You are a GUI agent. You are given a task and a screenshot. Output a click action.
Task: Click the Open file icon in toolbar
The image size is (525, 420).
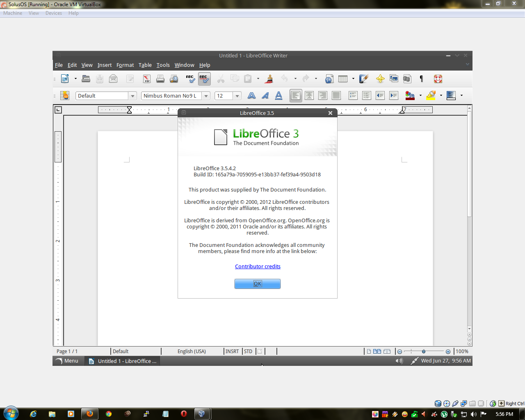(x=86, y=79)
